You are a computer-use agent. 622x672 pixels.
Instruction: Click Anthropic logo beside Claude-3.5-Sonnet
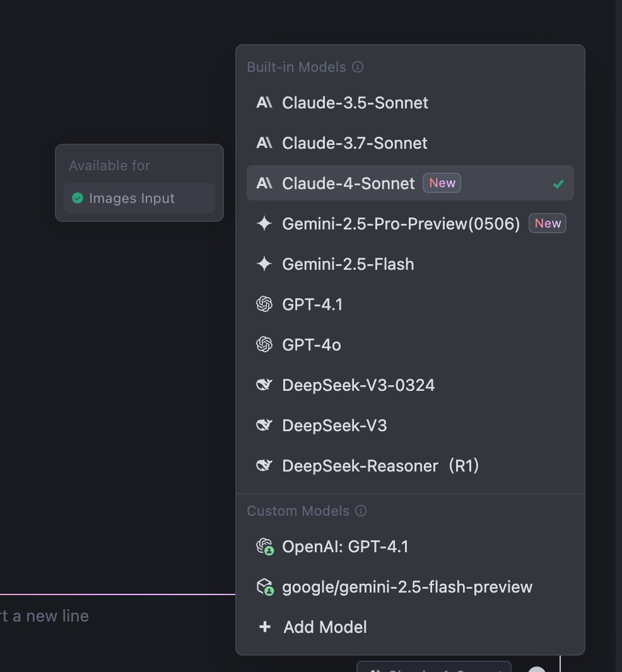pyautogui.click(x=264, y=103)
